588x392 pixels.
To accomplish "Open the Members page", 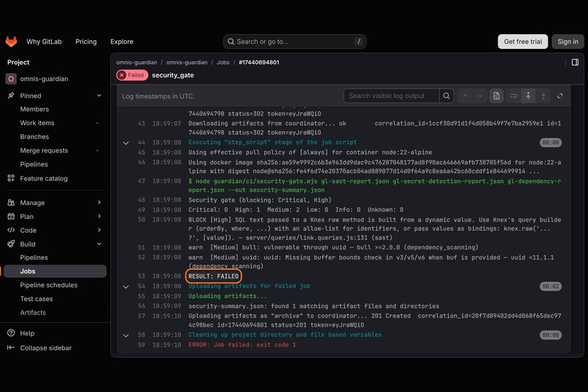I will point(34,109).
